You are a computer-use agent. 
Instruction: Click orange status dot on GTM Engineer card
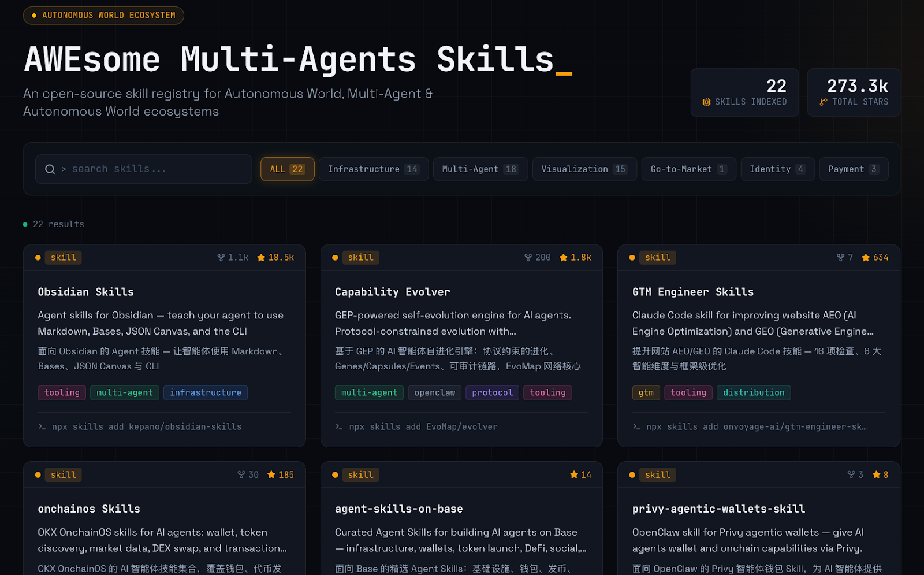[x=632, y=258]
